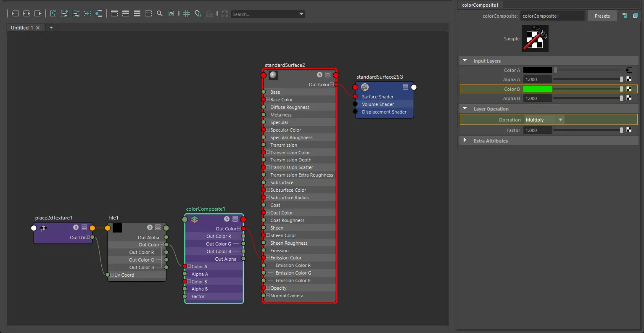The width and height of the screenshot is (644, 333).
Task: Add a new tab with plus button
Action: click(51, 28)
